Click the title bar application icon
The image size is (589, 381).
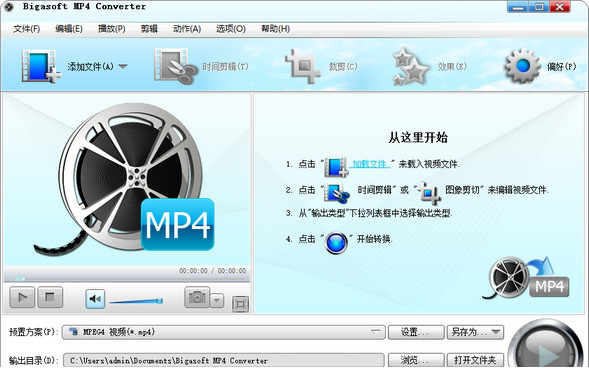[x=8, y=6]
